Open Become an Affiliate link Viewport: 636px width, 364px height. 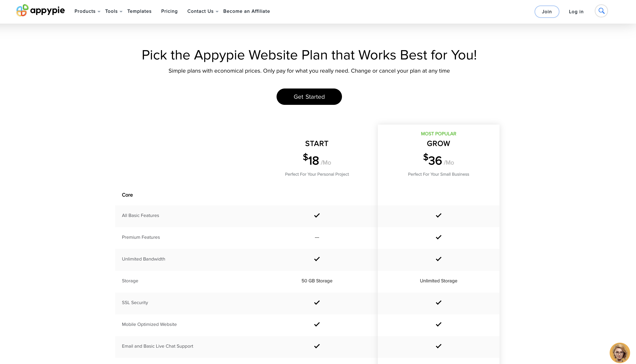[246, 11]
